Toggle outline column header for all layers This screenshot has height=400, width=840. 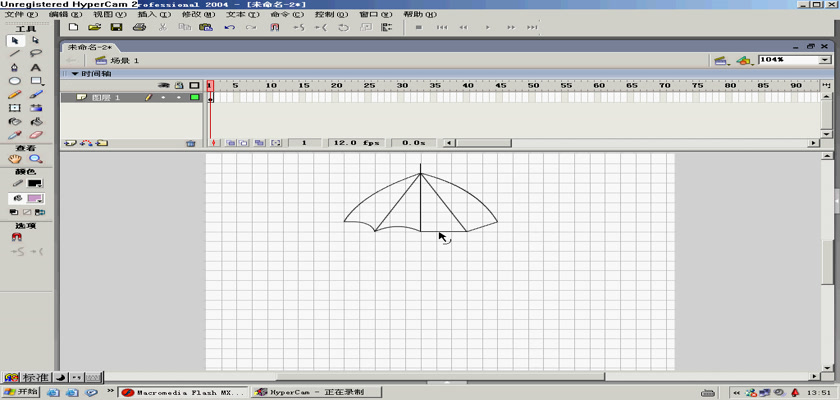pyautogui.click(x=194, y=86)
